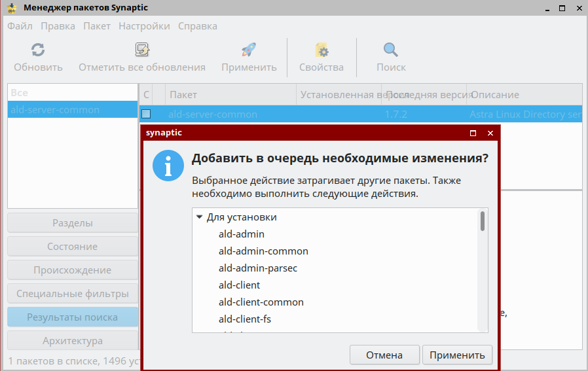Open the Настройки menu
This screenshot has height=371, width=588.
(x=144, y=26)
